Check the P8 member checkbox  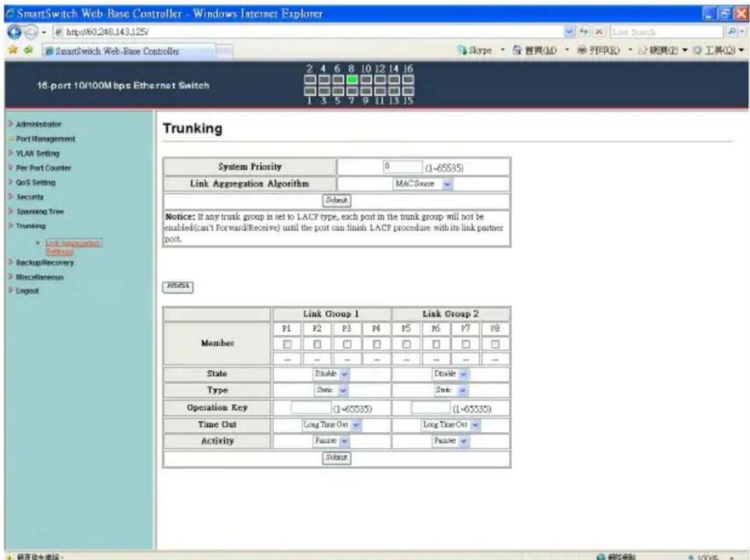(x=495, y=344)
